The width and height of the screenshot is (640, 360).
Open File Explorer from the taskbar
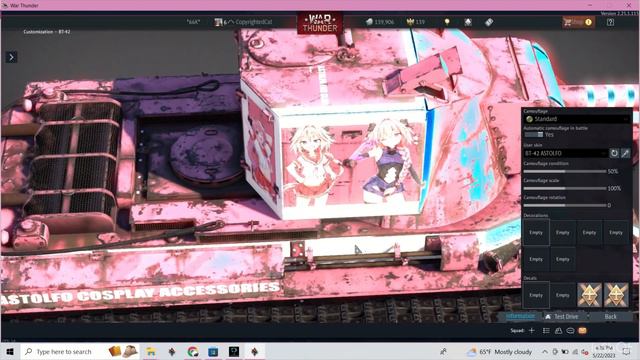coord(151,351)
